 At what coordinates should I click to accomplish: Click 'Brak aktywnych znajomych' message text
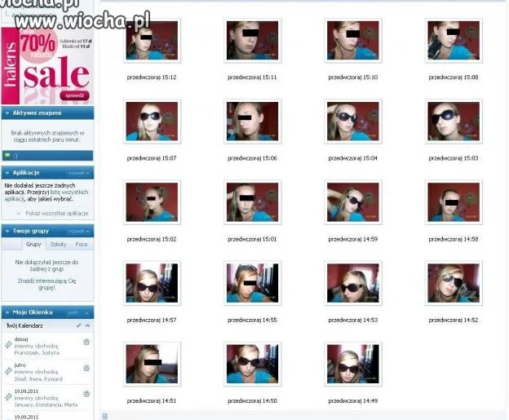47,136
